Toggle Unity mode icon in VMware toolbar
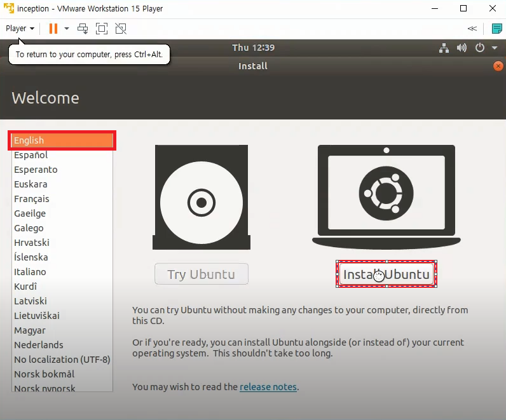The width and height of the screenshot is (506, 420). pyautogui.click(x=121, y=29)
